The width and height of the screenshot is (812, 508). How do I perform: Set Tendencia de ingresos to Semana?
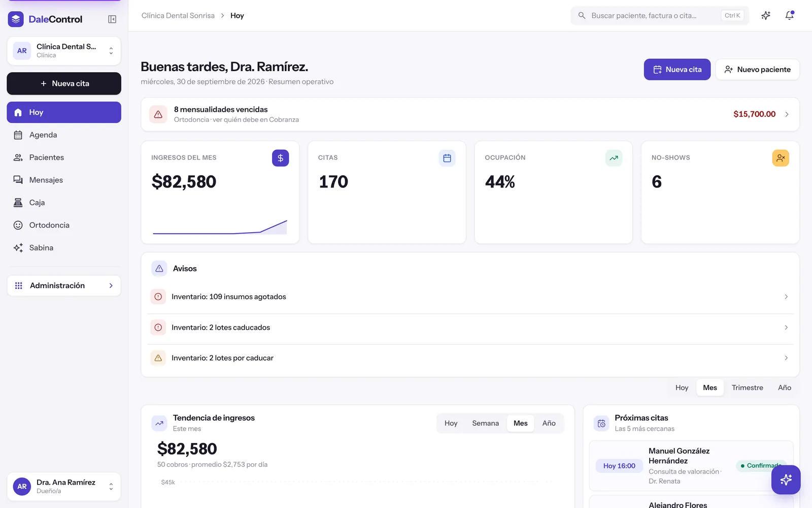point(485,423)
